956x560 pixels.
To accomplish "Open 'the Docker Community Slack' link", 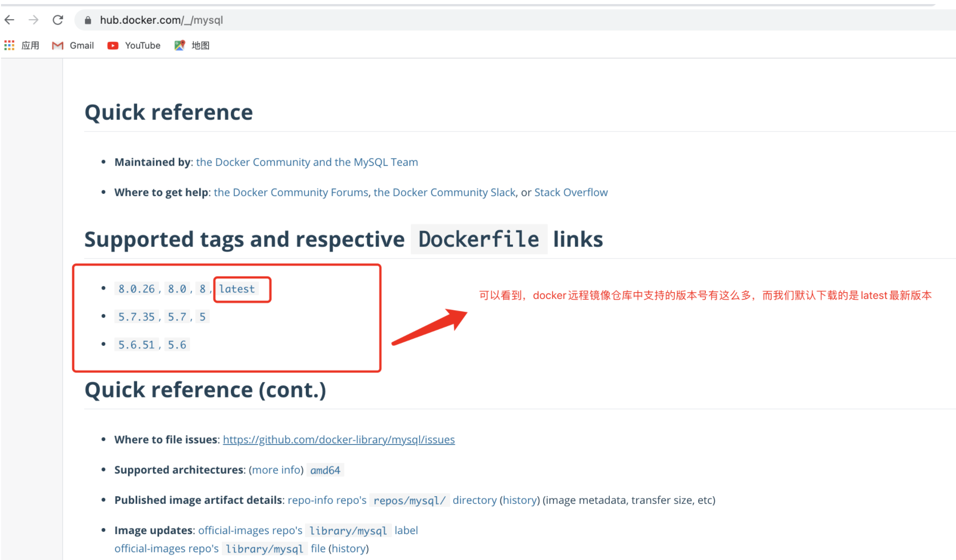I will (445, 192).
